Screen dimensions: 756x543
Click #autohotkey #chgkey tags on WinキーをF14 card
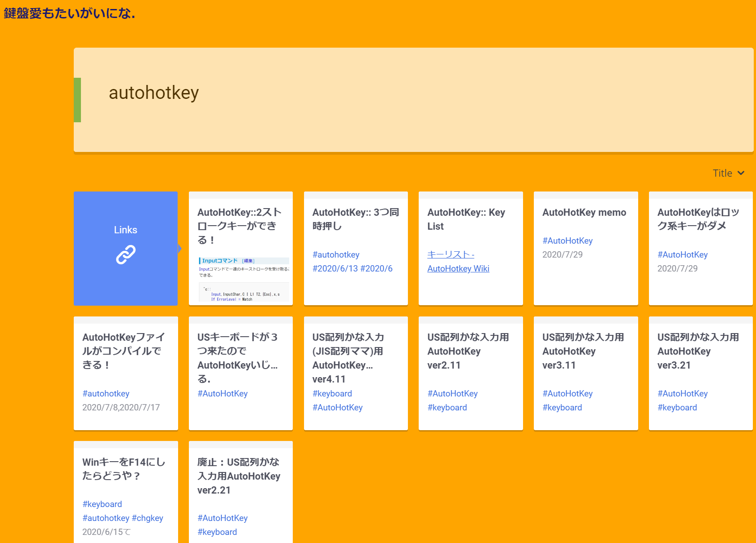pyautogui.click(x=123, y=518)
